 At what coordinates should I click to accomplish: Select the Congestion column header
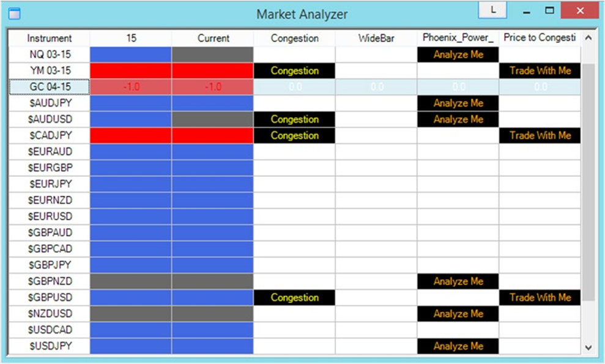click(294, 38)
